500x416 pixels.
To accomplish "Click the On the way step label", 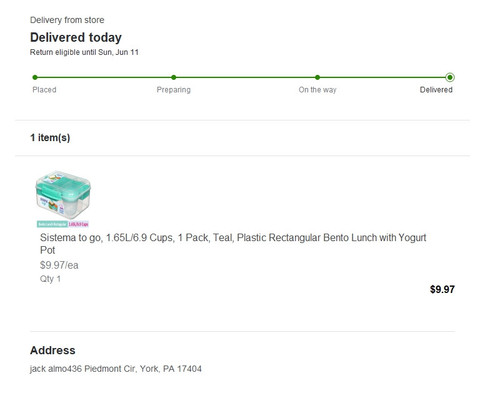I will (317, 90).
